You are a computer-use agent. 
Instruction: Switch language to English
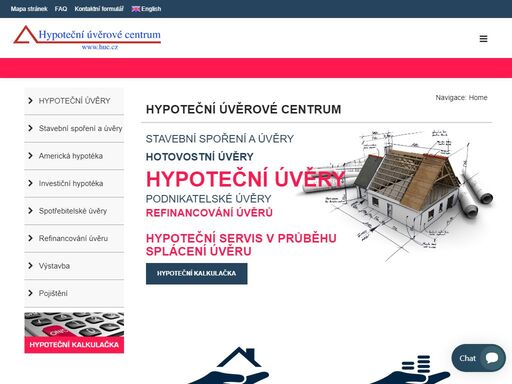point(151,9)
